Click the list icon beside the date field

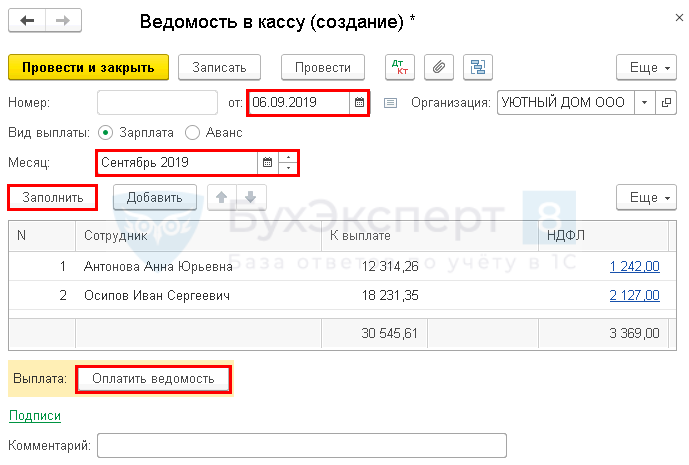tap(390, 103)
